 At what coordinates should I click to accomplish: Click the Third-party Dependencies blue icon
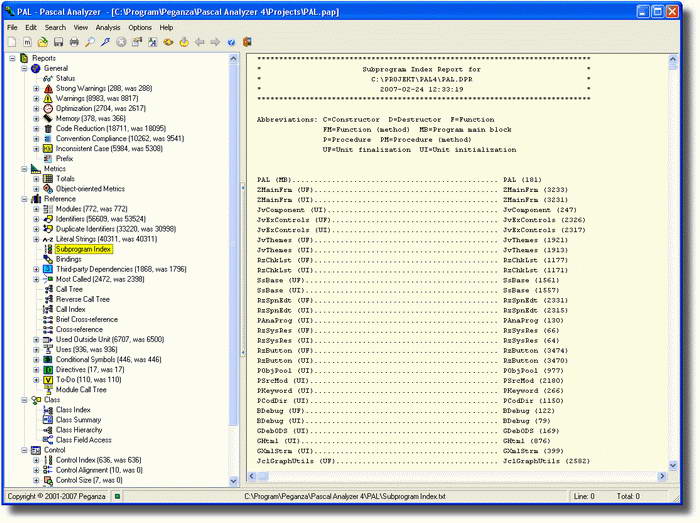tap(48, 269)
